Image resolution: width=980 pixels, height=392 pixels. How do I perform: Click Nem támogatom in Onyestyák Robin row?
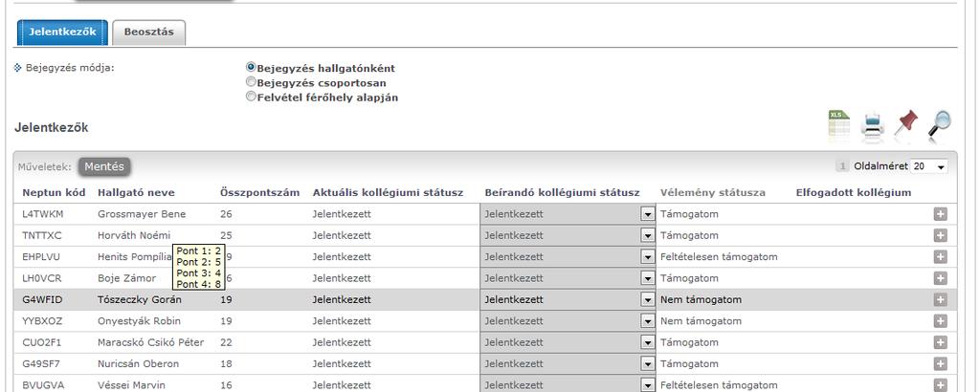[701, 321]
